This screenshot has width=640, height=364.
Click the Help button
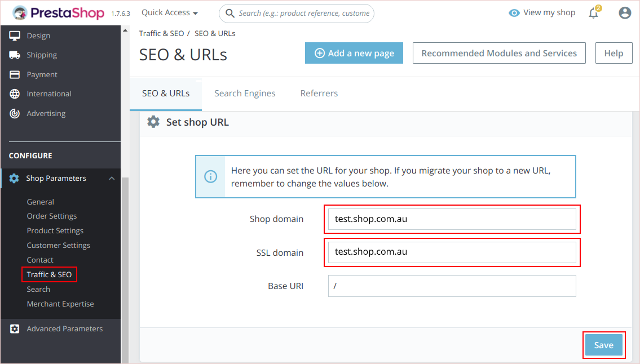click(613, 53)
